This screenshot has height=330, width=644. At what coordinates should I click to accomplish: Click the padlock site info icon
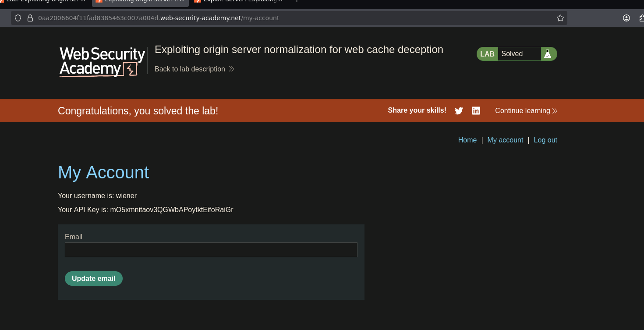click(x=30, y=18)
